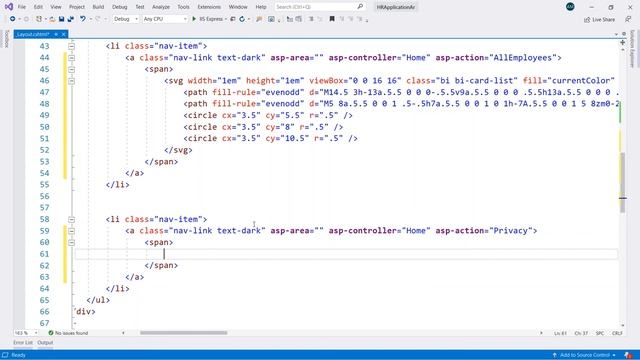Screen dimensions: 640x360
Task: Open the Project menu
Action: 77,7
